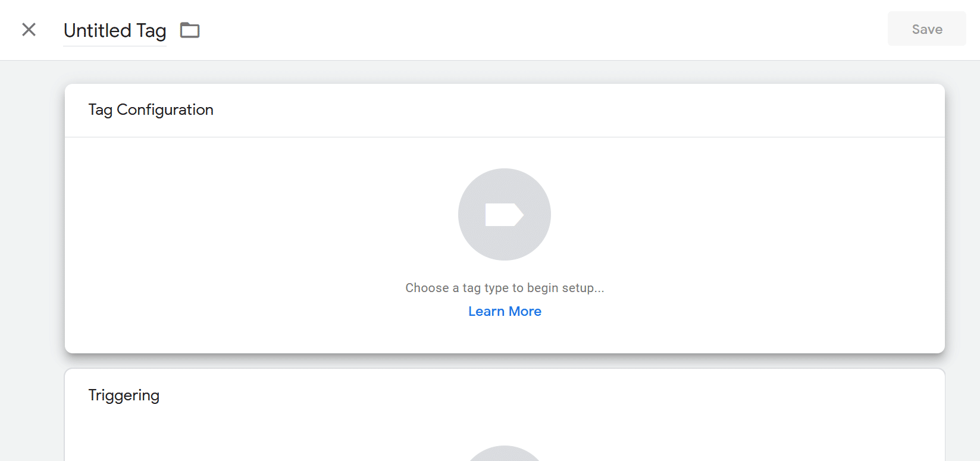Image resolution: width=980 pixels, height=461 pixels.
Task: Click the Tag Configuration heading
Action: (151, 110)
